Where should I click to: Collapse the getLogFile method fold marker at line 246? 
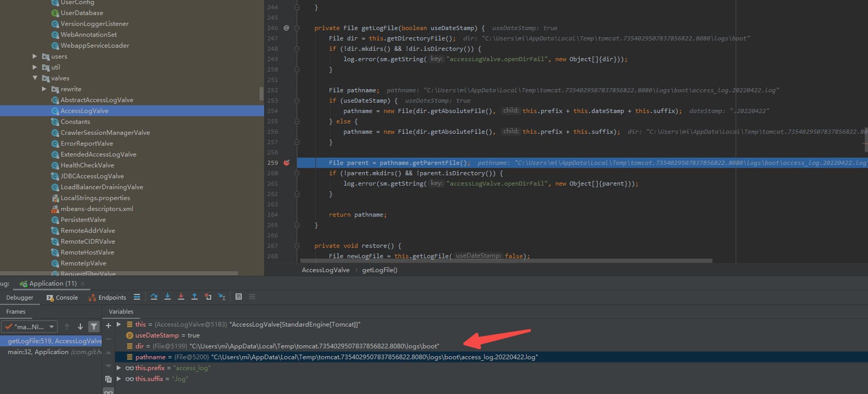(297, 28)
